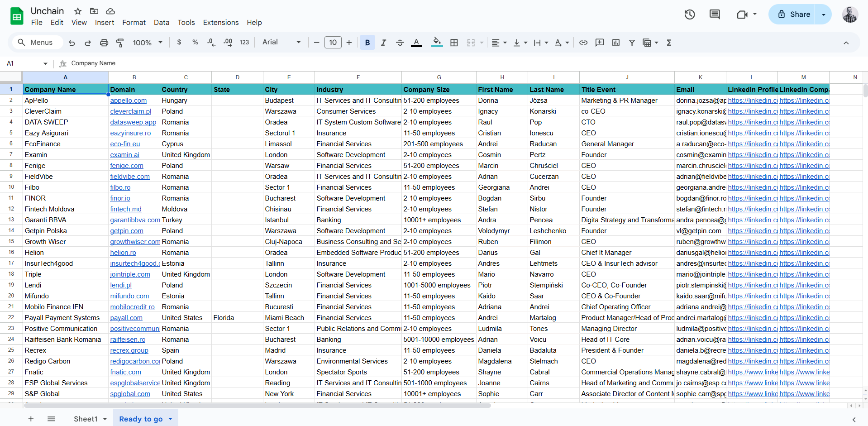The image size is (868, 426).
Task: Increase font size plus button
Action: tap(349, 43)
